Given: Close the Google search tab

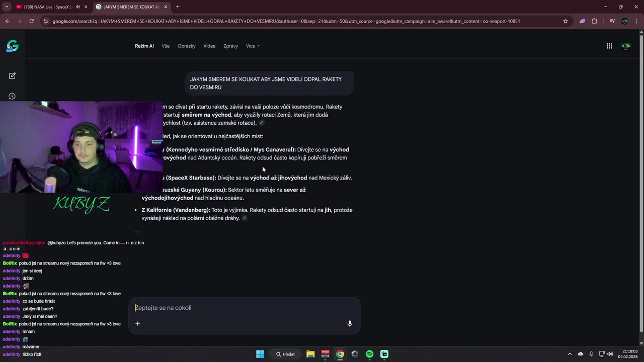Looking at the screenshot, I should [x=166, y=7].
